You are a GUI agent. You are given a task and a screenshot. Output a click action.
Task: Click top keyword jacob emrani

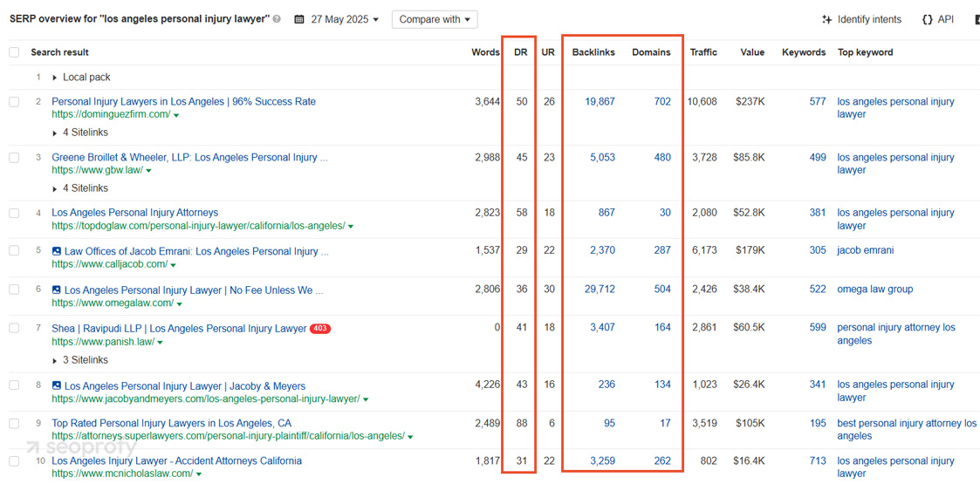click(x=866, y=251)
